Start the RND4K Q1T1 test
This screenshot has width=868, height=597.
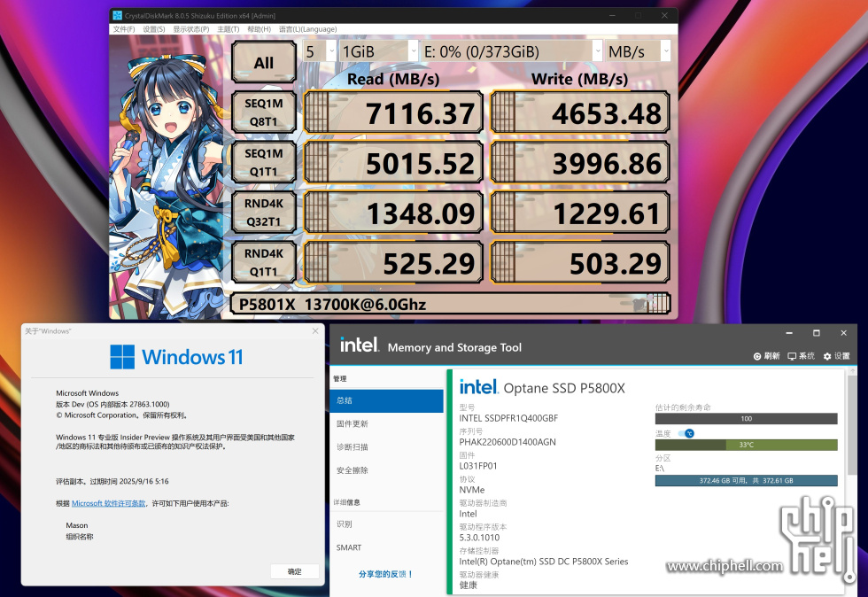(x=264, y=262)
